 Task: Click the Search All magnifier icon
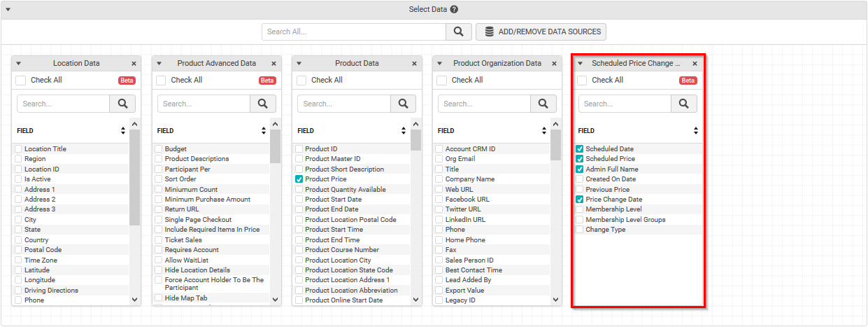[458, 32]
